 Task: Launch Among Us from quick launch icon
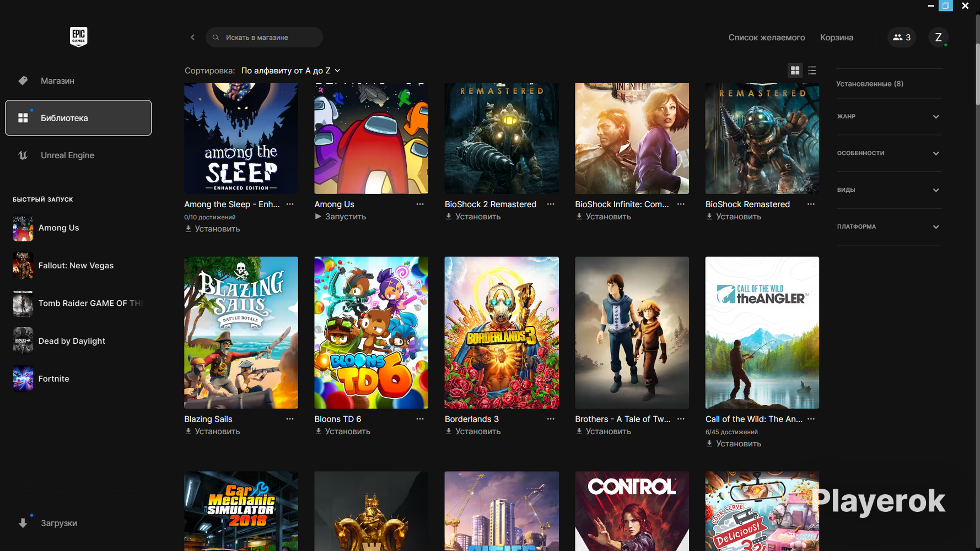click(x=23, y=228)
